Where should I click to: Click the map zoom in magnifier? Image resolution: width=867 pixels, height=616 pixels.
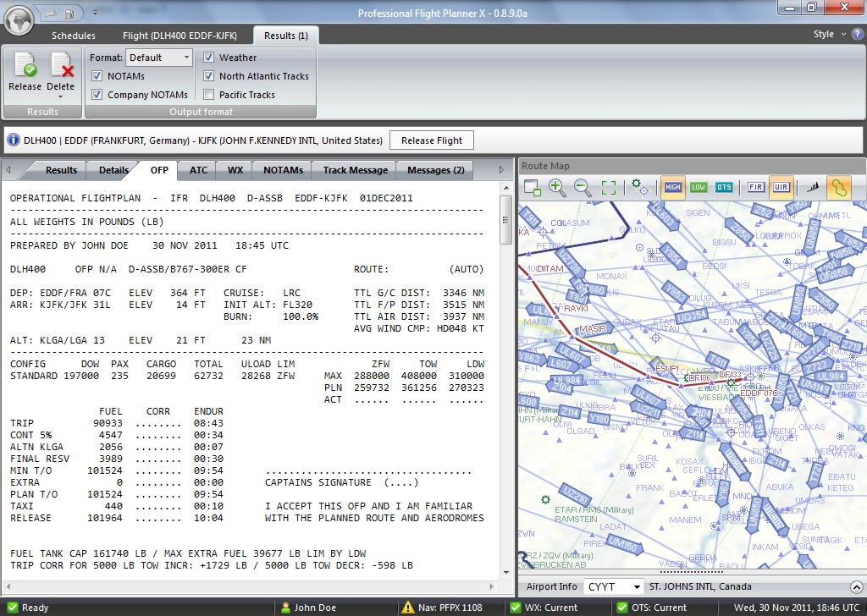tap(557, 187)
